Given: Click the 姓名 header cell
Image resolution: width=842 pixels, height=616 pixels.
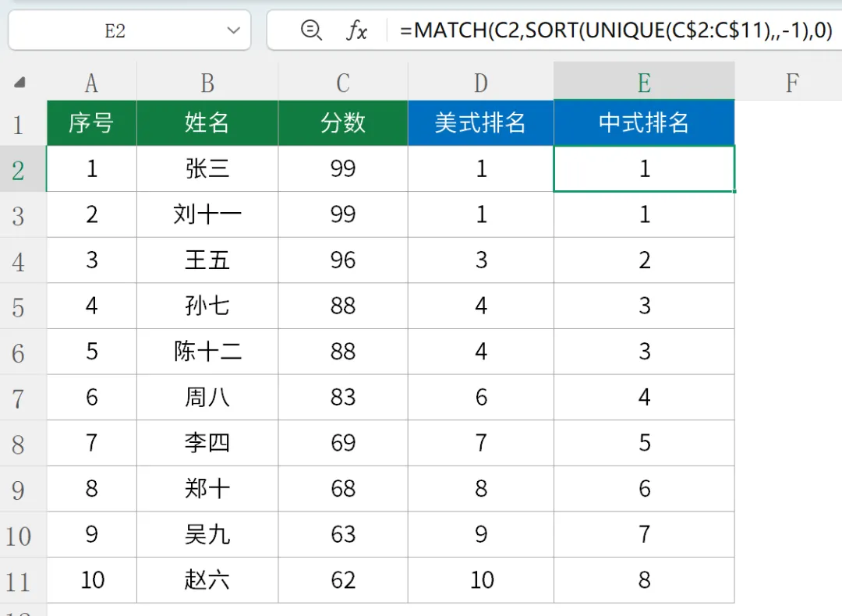Looking at the screenshot, I should (x=207, y=123).
